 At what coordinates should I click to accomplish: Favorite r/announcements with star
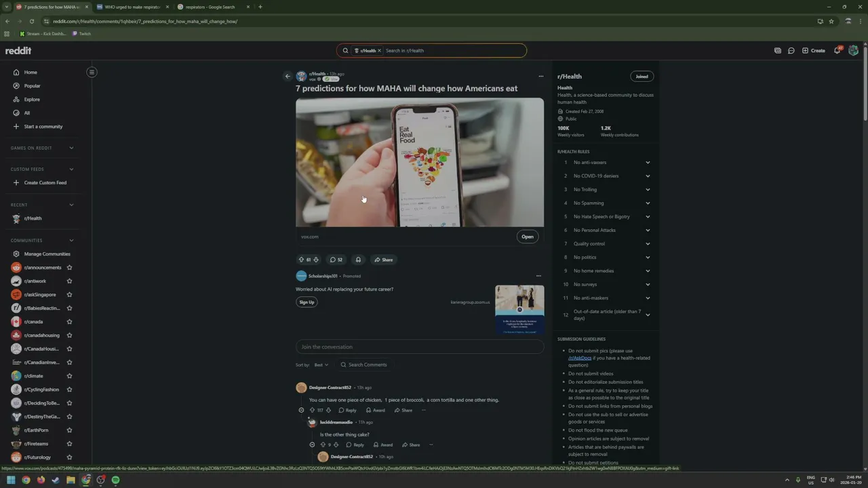coord(69,268)
